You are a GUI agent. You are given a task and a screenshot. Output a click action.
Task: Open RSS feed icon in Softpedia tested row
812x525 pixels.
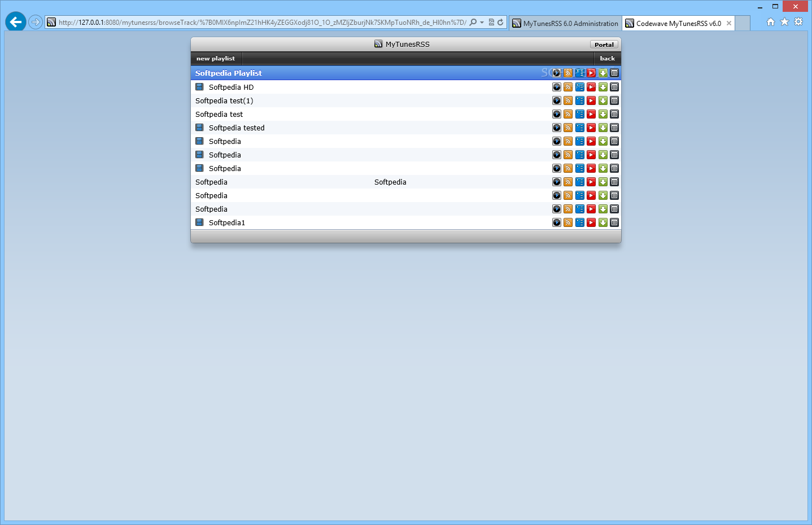[x=568, y=128]
